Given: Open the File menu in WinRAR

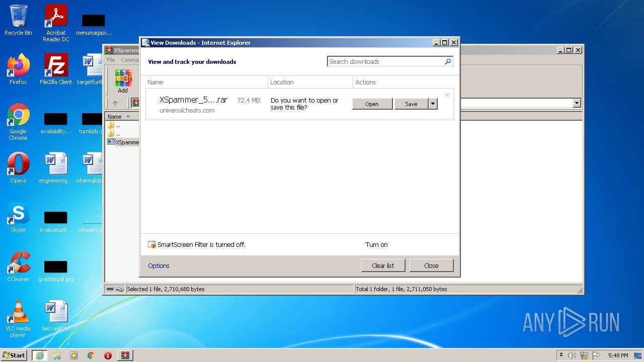Looking at the screenshot, I should (x=111, y=60).
